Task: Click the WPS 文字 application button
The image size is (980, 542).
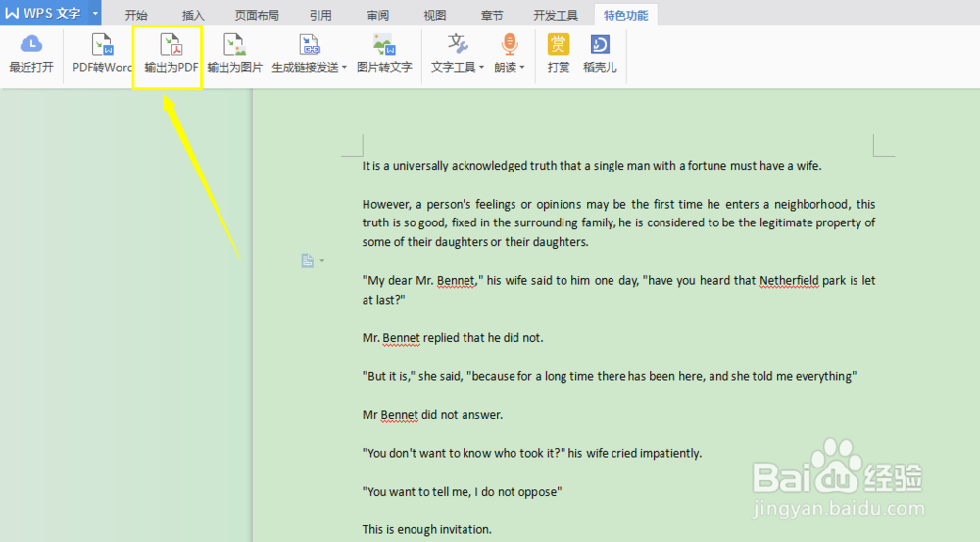Action: (42, 13)
